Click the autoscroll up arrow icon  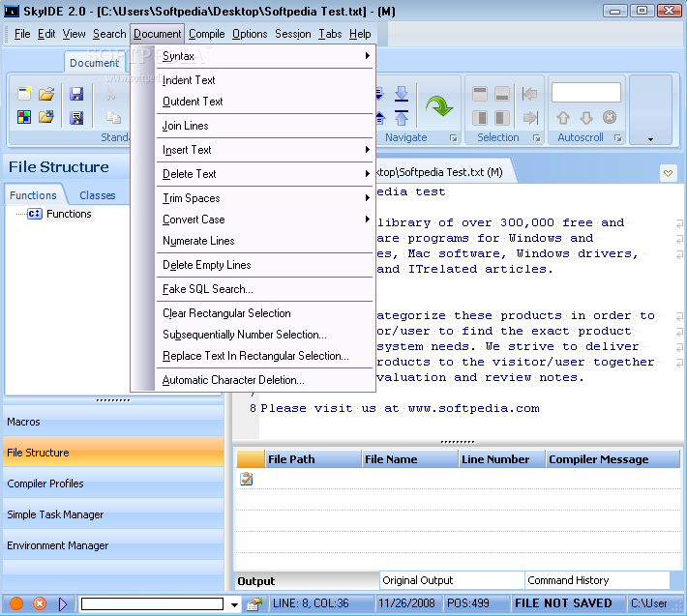[563, 117]
